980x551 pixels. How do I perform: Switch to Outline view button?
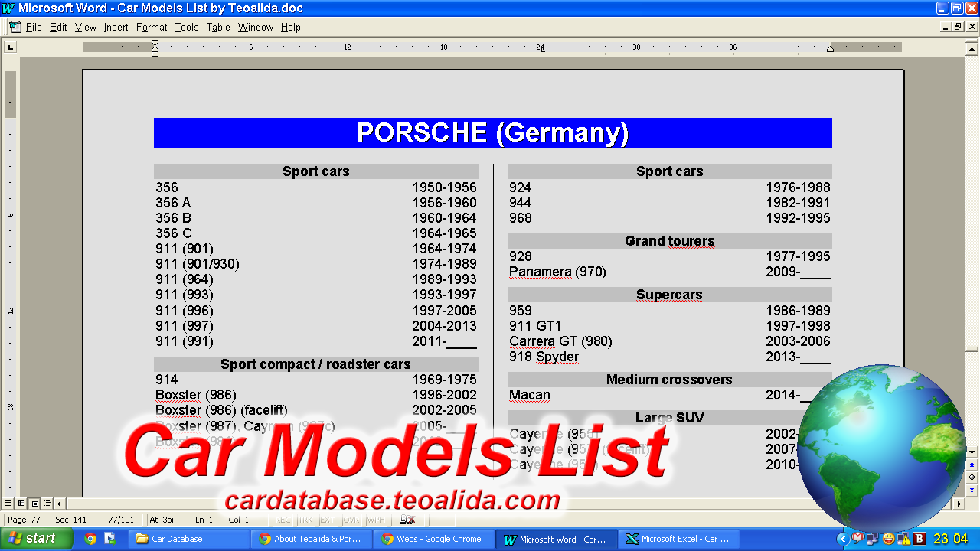47,504
